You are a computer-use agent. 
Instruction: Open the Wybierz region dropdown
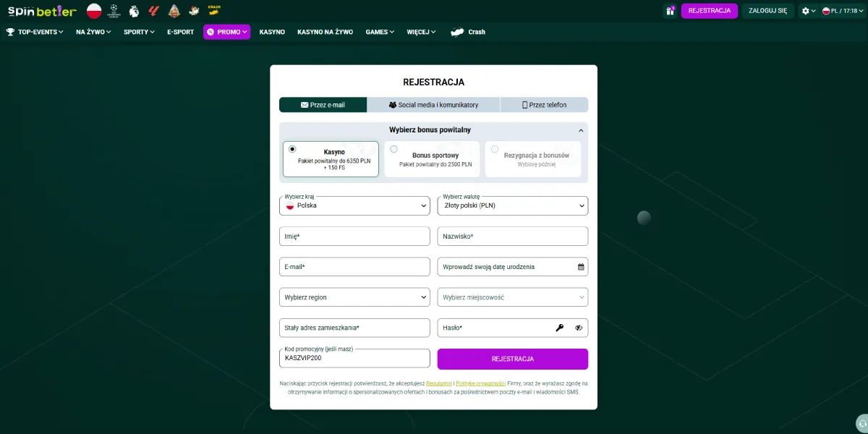pyautogui.click(x=354, y=297)
